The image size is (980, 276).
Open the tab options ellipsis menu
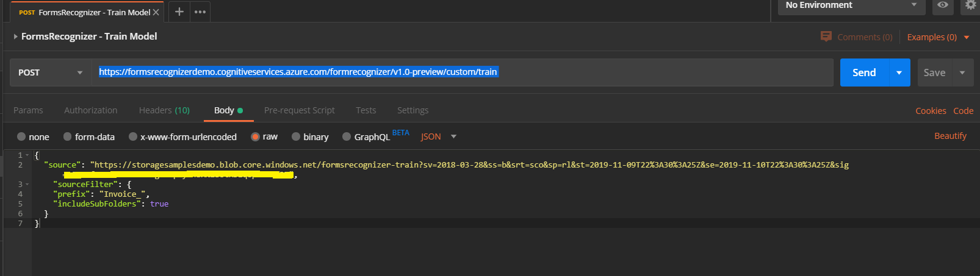pyautogui.click(x=200, y=12)
